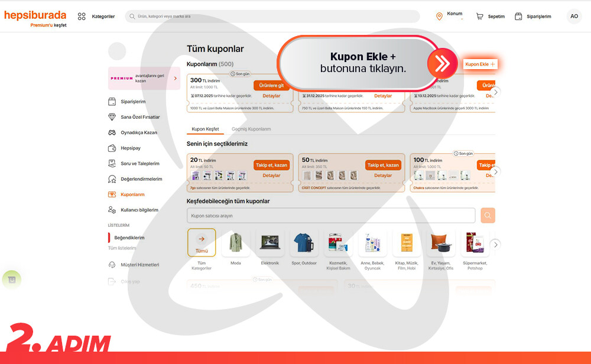
Task: Open Oynadıkça Kazan in sidebar
Action: click(138, 132)
